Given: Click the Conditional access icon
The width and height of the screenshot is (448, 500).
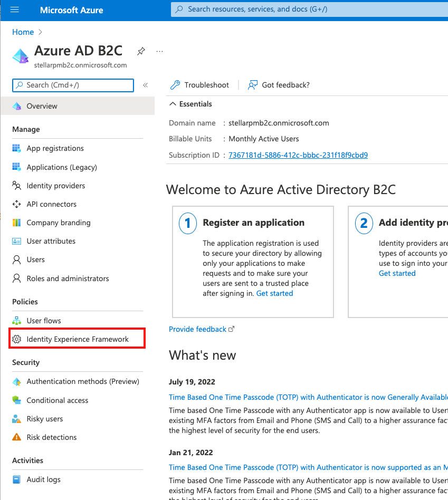Looking at the screenshot, I should [17, 400].
